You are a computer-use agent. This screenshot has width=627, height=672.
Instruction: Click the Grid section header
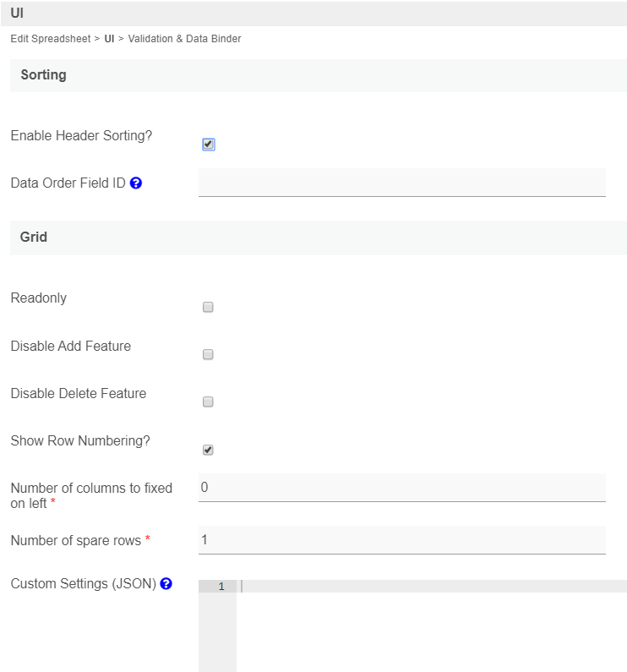(34, 238)
